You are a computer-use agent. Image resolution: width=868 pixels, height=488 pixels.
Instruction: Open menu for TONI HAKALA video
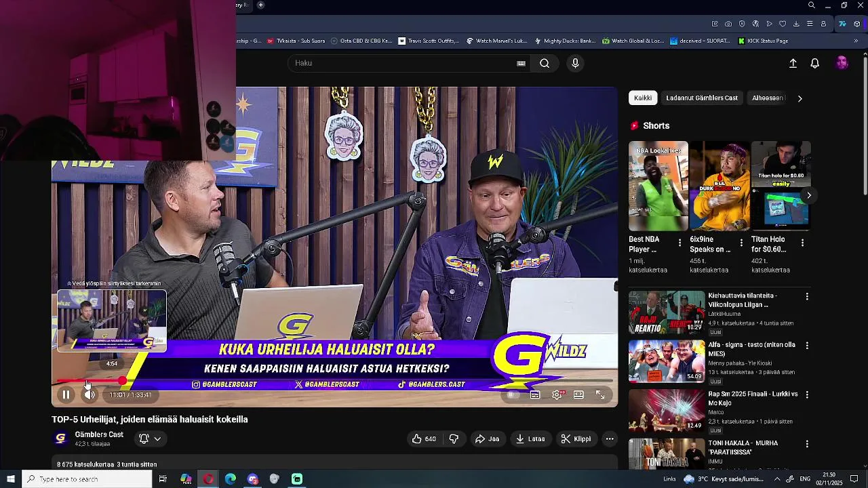pyautogui.click(x=807, y=444)
